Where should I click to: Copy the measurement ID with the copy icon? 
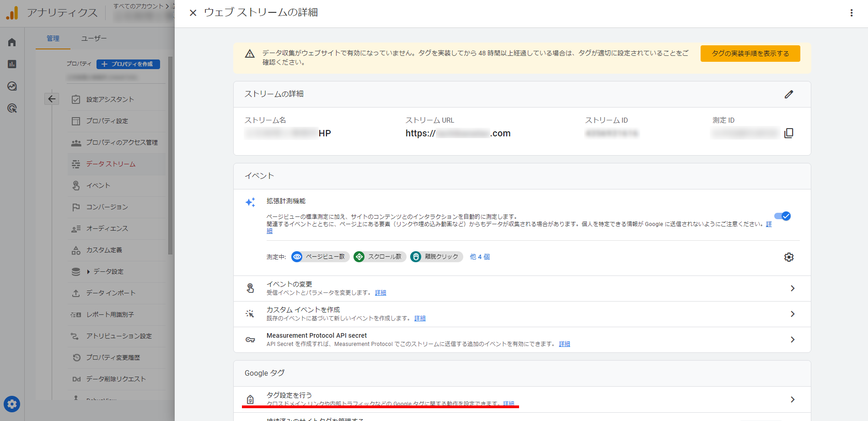coord(788,133)
